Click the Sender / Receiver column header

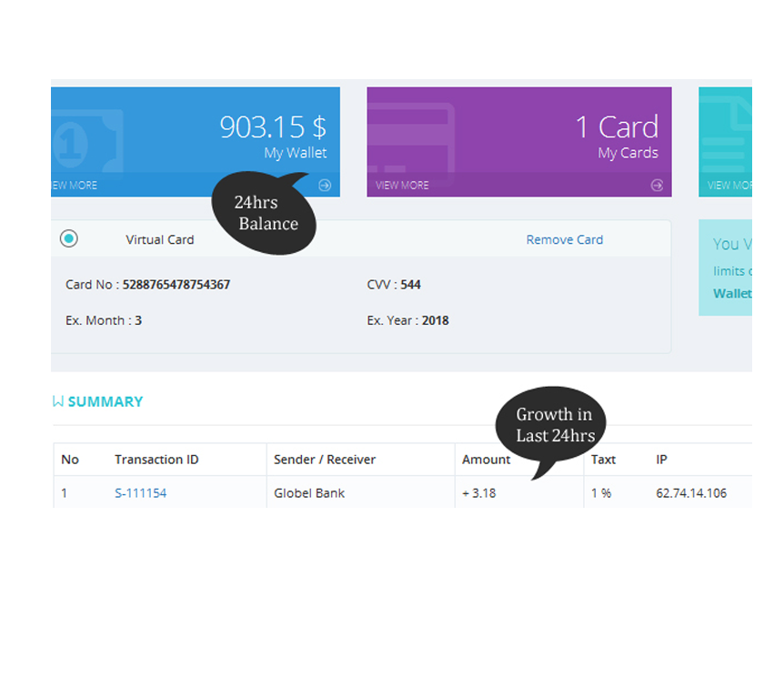pyautogui.click(x=324, y=460)
